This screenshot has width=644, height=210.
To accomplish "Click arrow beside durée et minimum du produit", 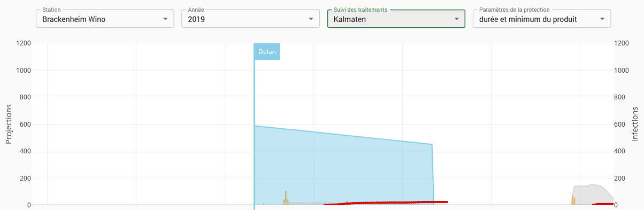I will [602, 19].
